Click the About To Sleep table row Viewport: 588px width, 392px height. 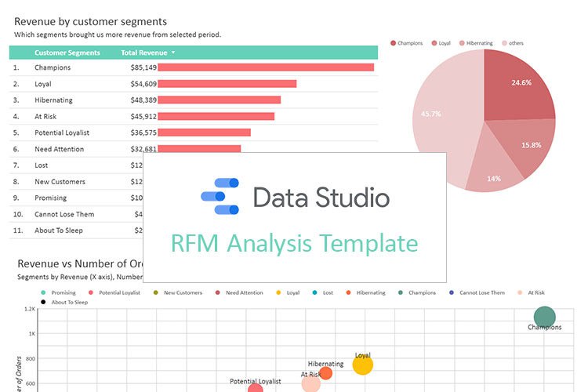point(76,230)
